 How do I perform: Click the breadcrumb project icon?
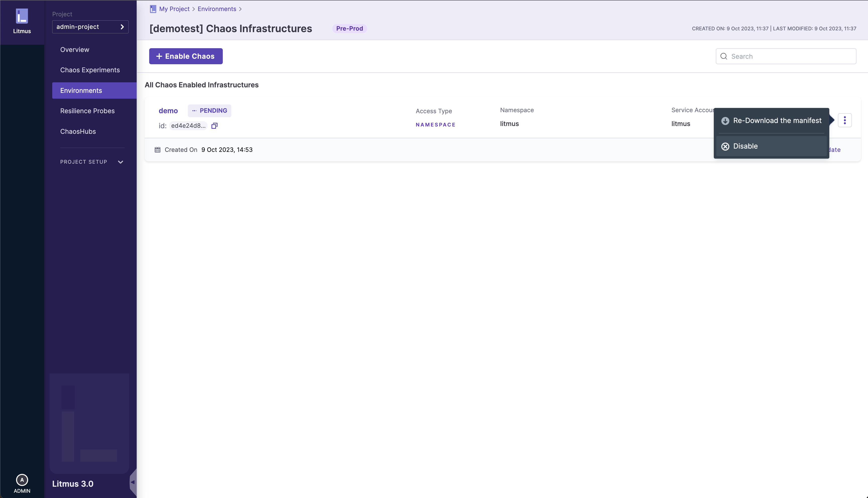(153, 9)
